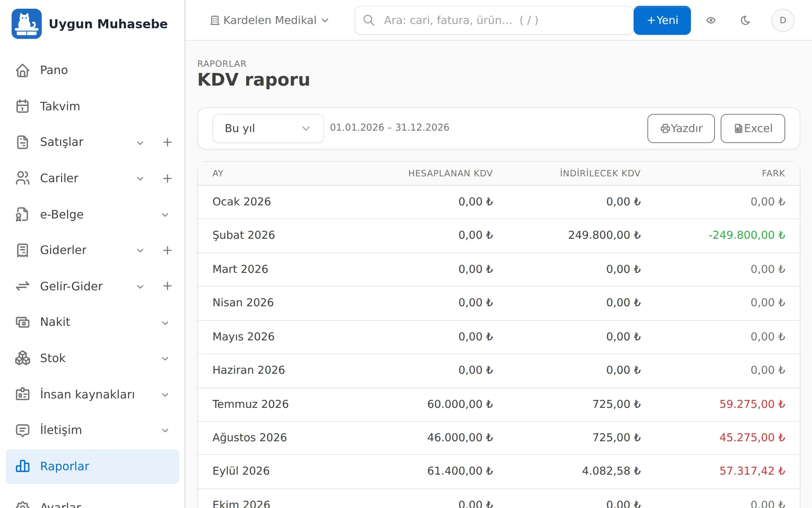The image size is (812, 508).
Task: Add new sale with Satışlar plus
Action: 167,142
